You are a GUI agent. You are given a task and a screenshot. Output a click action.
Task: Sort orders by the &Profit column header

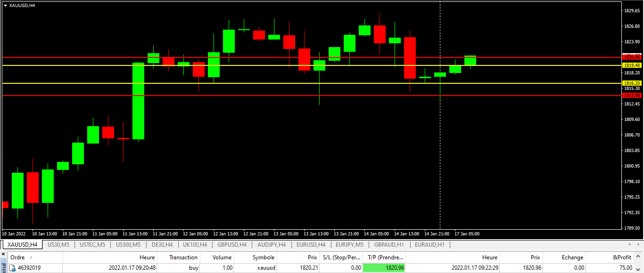click(622, 257)
